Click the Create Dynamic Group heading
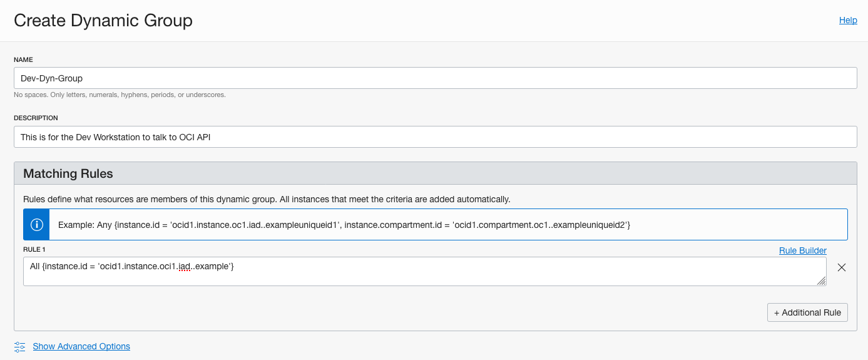The image size is (868, 360). click(103, 21)
